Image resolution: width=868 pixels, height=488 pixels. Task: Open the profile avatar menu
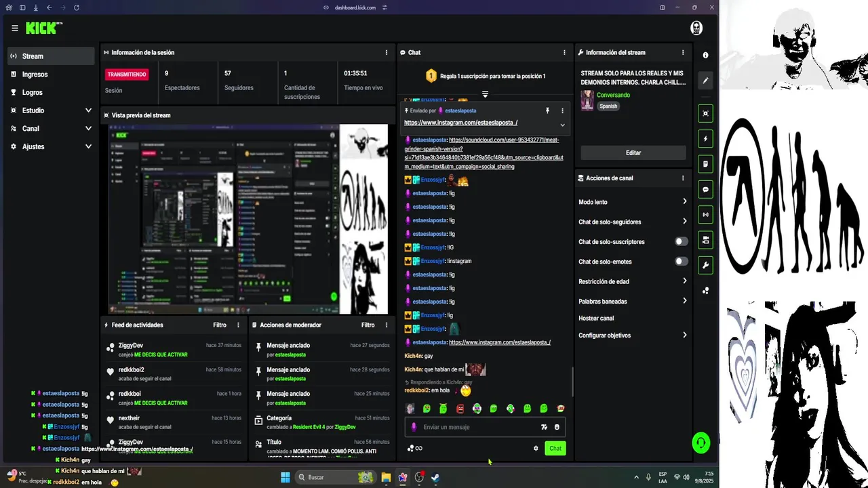[x=696, y=28]
